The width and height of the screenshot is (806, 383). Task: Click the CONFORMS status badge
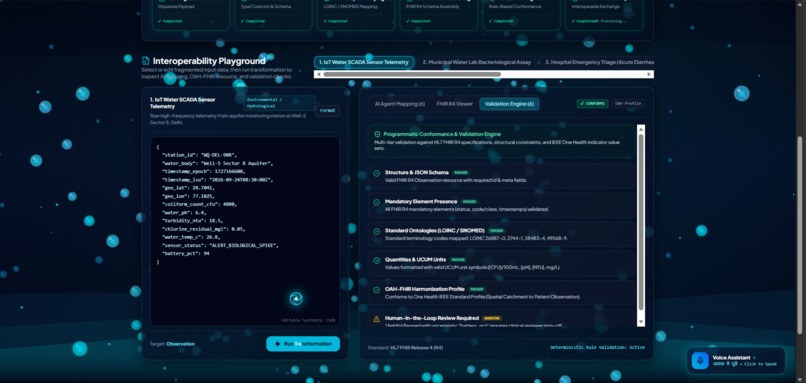click(x=592, y=103)
